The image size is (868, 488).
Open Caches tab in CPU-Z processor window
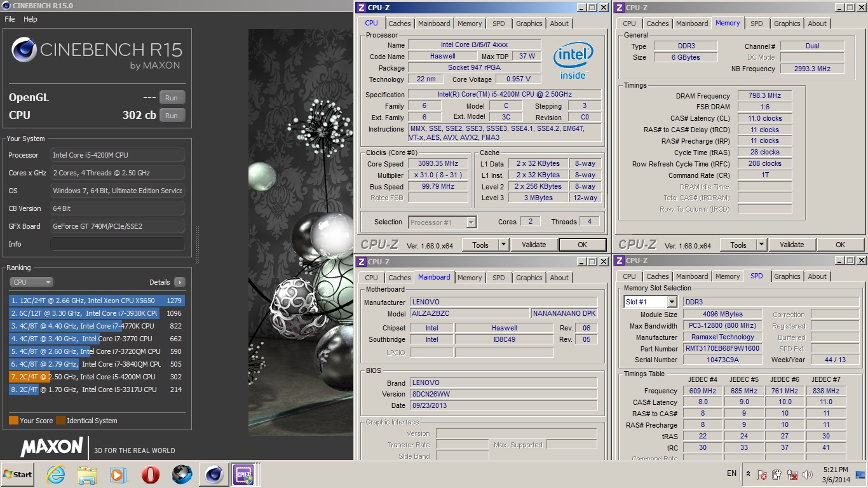(400, 24)
